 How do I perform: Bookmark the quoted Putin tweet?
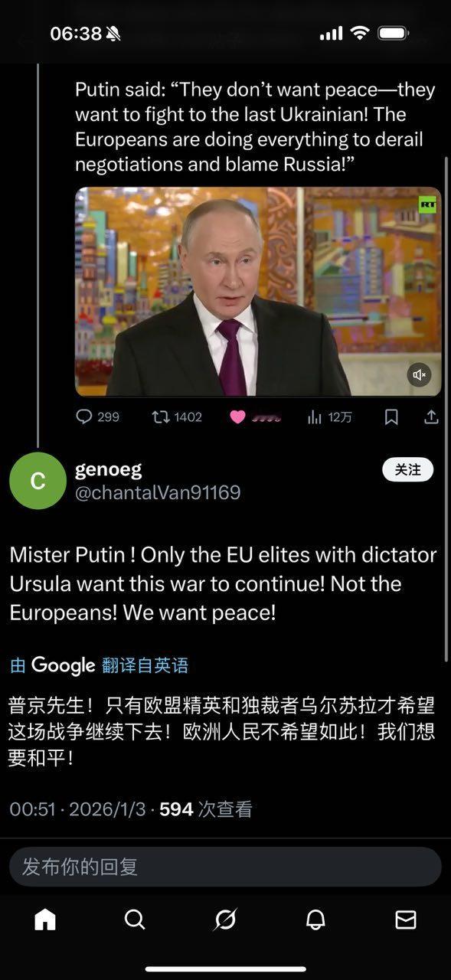click(x=391, y=416)
